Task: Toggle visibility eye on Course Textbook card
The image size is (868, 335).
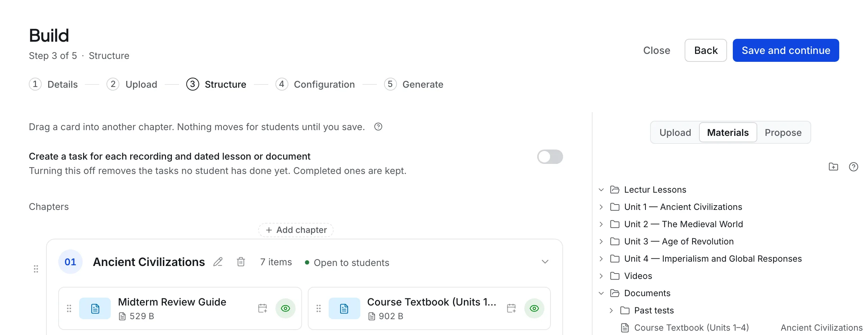Action: (x=534, y=308)
